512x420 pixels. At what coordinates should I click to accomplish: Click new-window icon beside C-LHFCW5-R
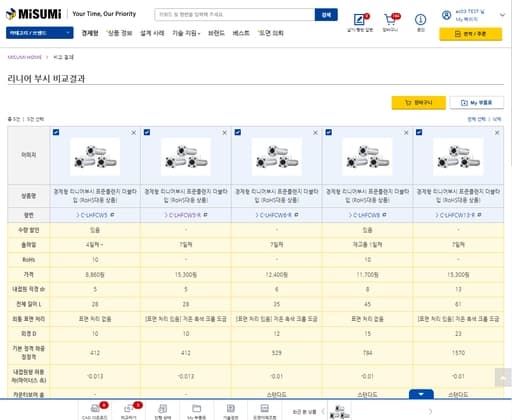click(205, 215)
